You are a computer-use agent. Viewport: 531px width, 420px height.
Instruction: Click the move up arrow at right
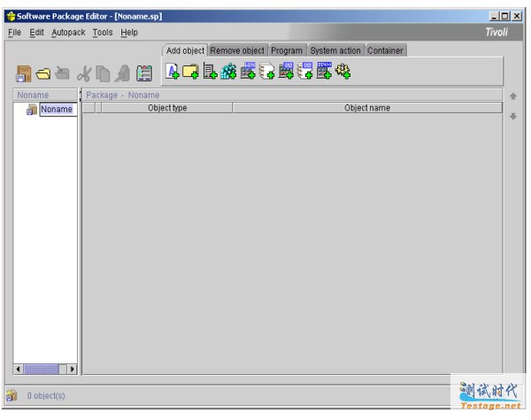point(513,95)
